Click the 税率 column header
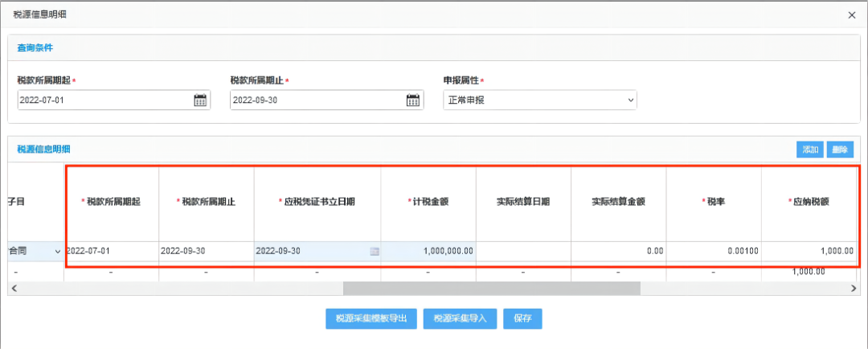The width and height of the screenshot is (868, 349). click(x=714, y=202)
